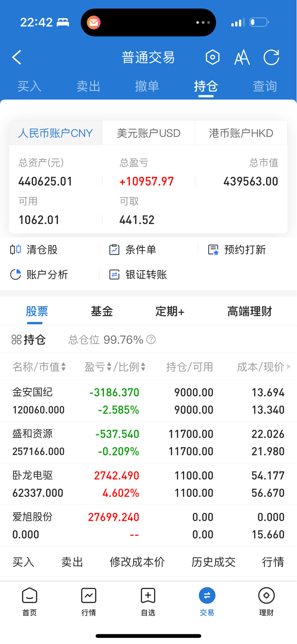
Task: Sort by 名称/市值 column arrows
Action: 63,367
